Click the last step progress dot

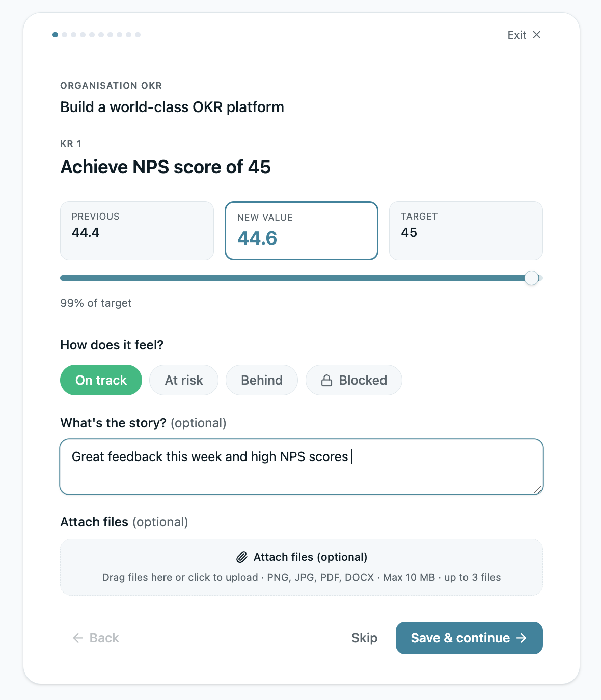coord(138,35)
